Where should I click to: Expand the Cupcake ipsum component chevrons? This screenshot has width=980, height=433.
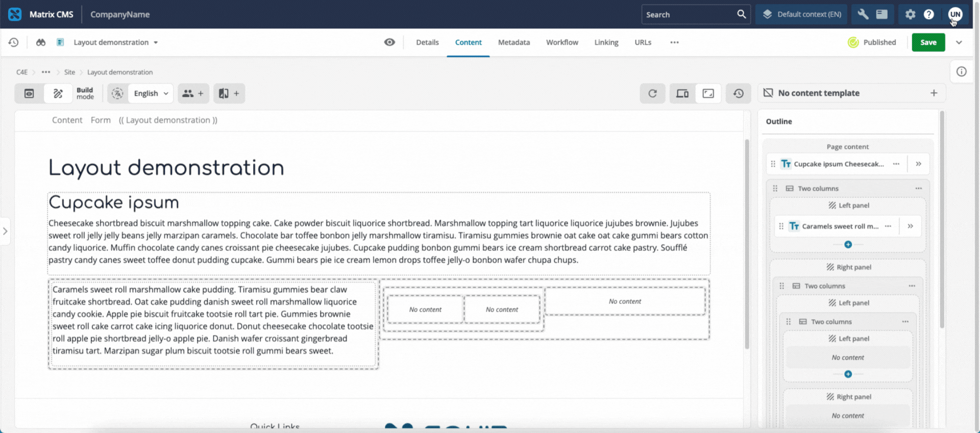(x=918, y=164)
